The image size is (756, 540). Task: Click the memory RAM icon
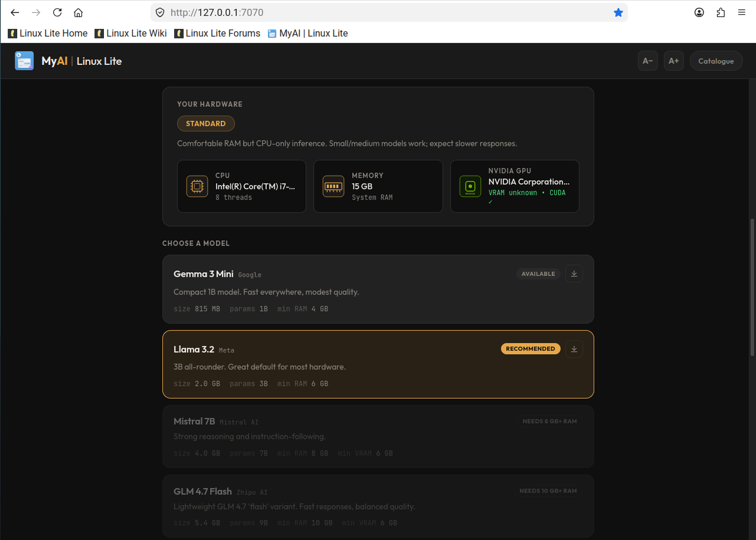(x=334, y=186)
